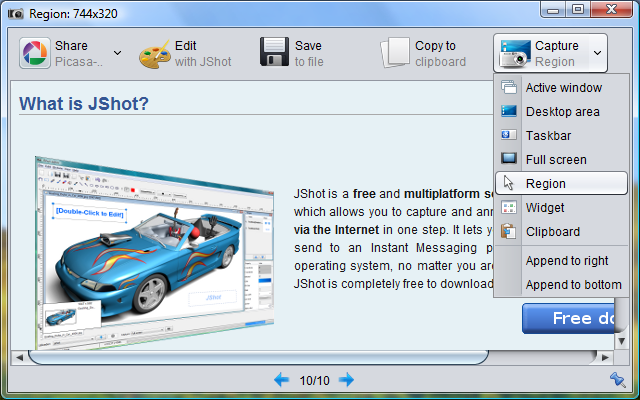640x400 pixels.
Task: Click the Desktop area menu icon
Action: (509, 111)
